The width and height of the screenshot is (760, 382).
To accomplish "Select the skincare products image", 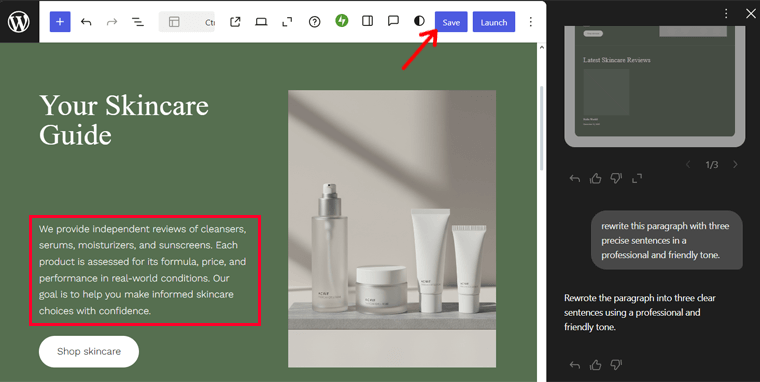I will point(392,228).
